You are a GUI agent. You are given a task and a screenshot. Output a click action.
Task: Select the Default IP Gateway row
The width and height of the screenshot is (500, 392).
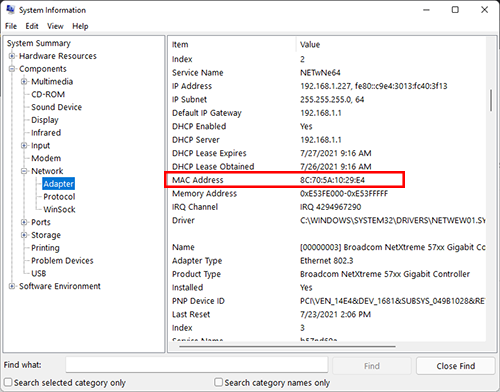tap(327, 113)
